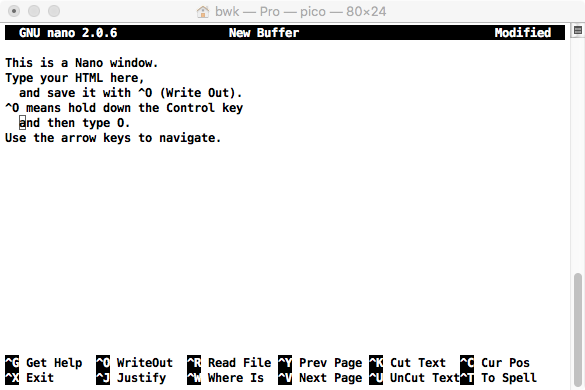Screen dimensions: 585x390
Task: Click the ^V Next Page shortcut
Action: coord(320,378)
